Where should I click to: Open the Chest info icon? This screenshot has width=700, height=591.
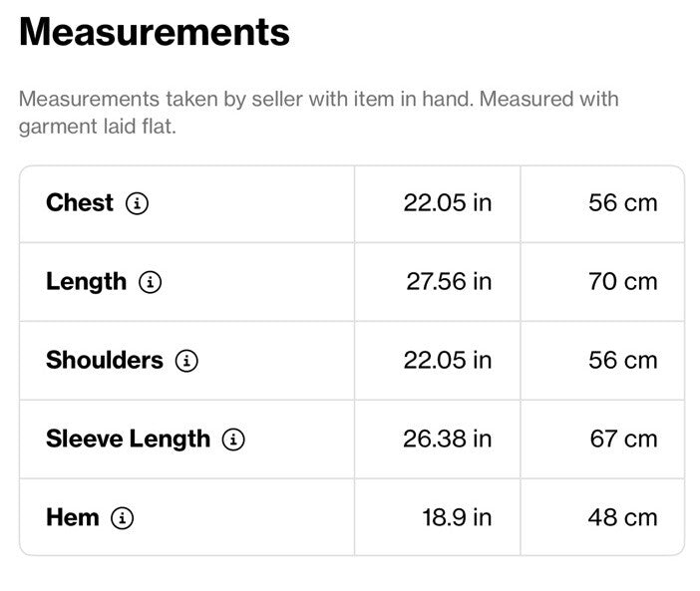pyautogui.click(x=137, y=204)
